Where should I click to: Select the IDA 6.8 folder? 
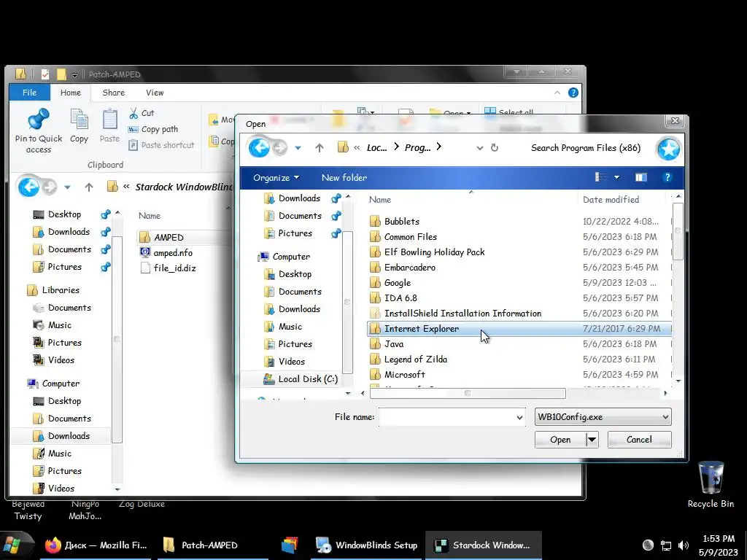pos(519,297)
